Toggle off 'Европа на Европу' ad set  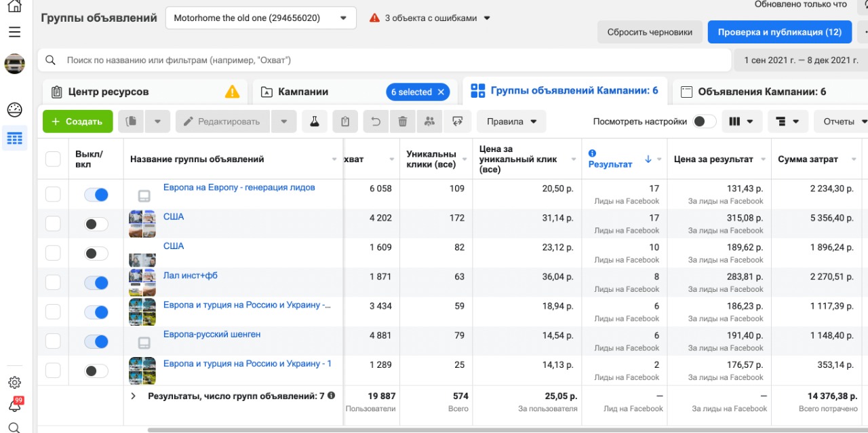click(96, 195)
